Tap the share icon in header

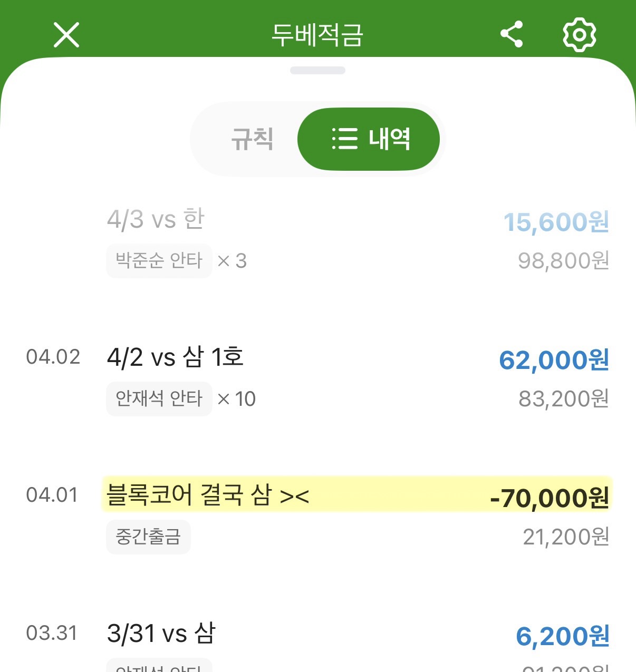tap(512, 35)
